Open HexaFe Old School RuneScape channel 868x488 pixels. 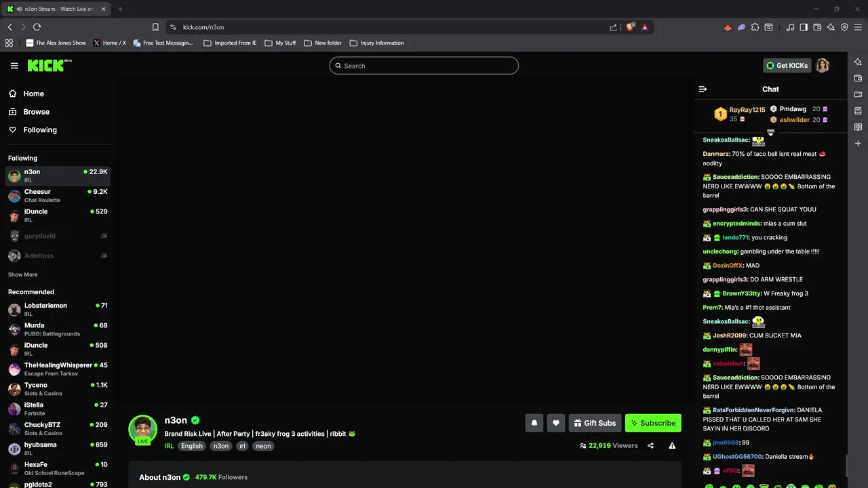(x=58, y=468)
